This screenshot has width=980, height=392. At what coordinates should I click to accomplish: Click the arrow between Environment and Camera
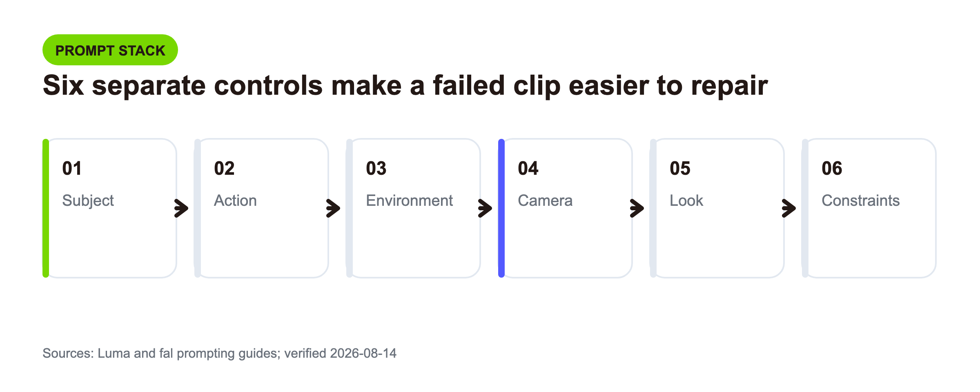[485, 208]
